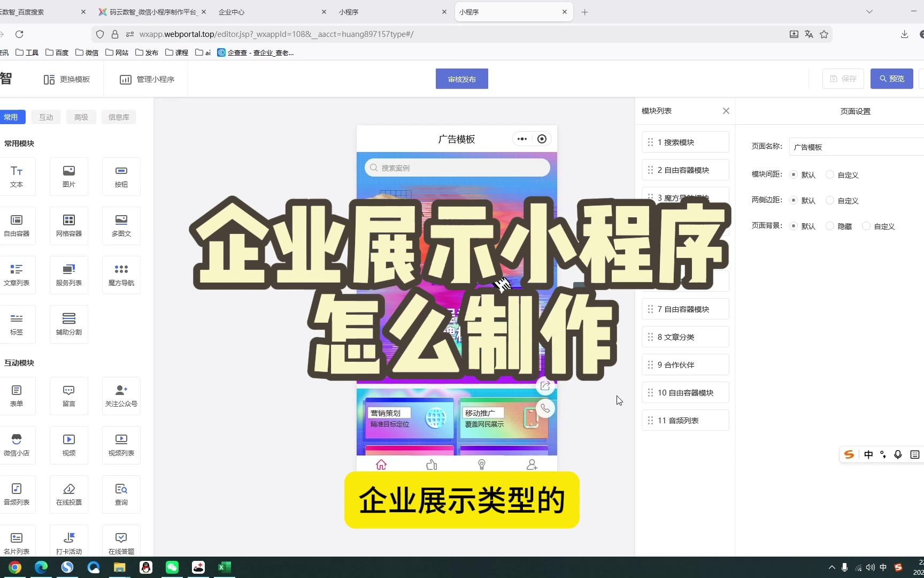Choose 默认 for 两侧边距
Image resolution: width=924 pixels, height=578 pixels.
pos(794,200)
